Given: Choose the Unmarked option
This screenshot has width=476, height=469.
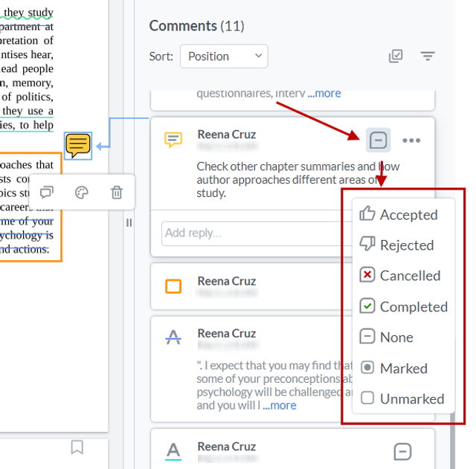Looking at the screenshot, I should 403,398.
